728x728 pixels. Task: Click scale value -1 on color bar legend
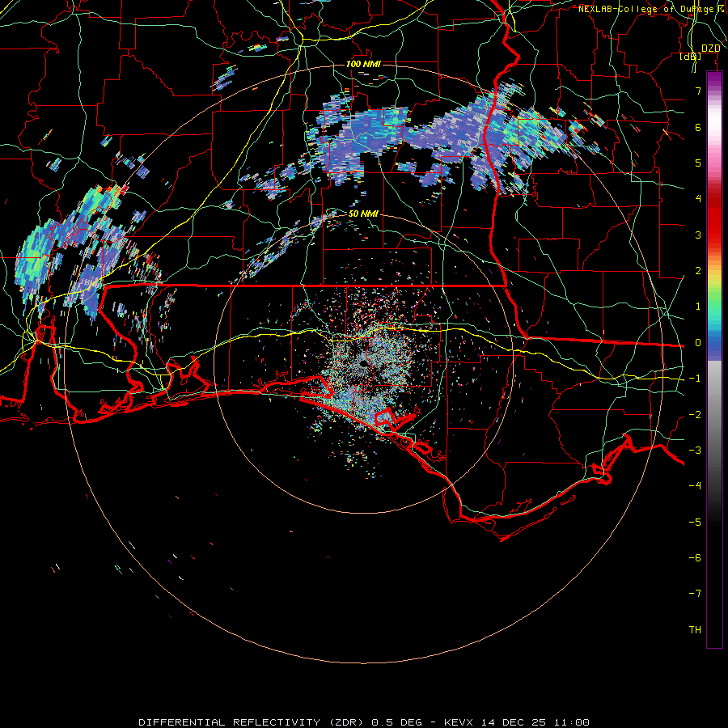coord(695,379)
